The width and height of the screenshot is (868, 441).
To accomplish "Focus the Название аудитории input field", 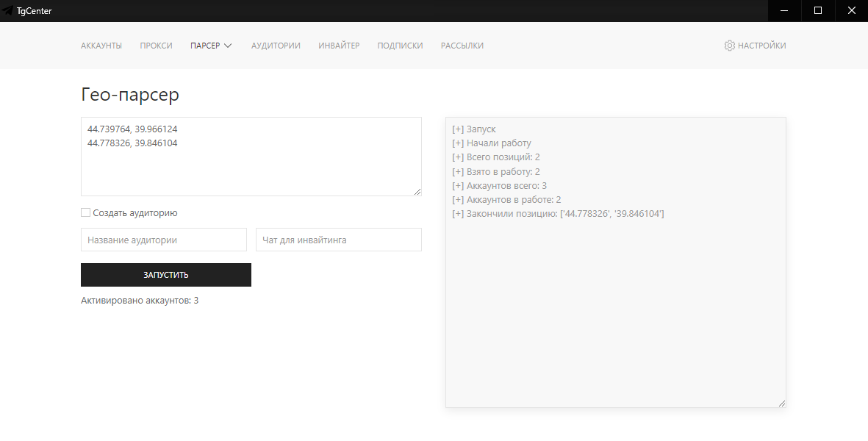I will pyautogui.click(x=164, y=240).
